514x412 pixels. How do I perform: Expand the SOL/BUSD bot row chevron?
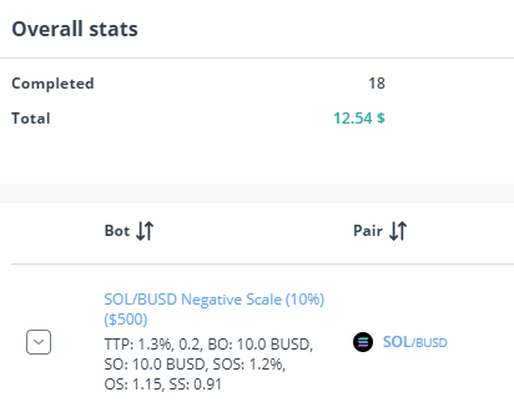click(x=39, y=342)
